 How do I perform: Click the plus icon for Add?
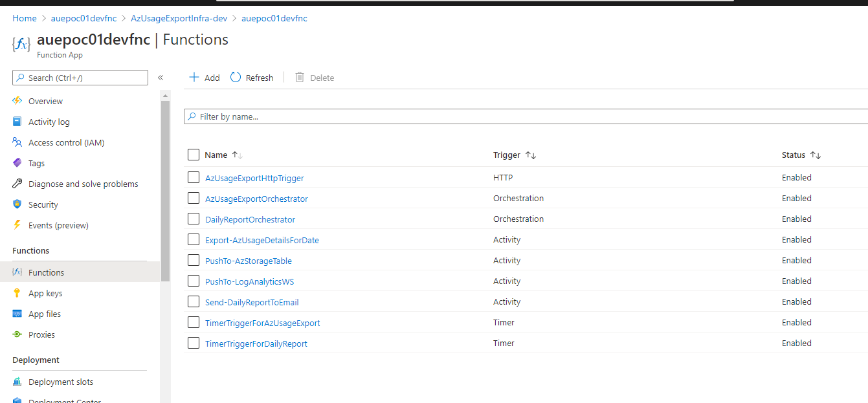(x=194, y=78)
